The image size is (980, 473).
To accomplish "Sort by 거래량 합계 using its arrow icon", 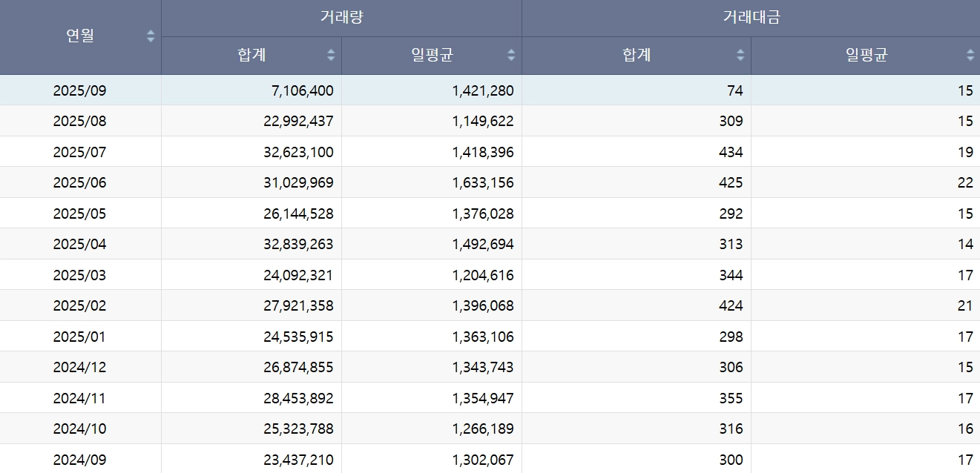I will [331, 55].
